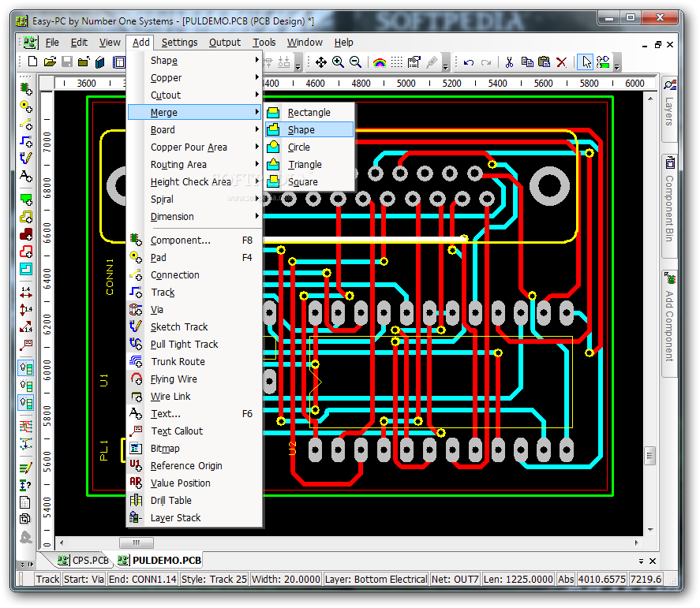Select Trunk Route menu entry

pos(194,362)
